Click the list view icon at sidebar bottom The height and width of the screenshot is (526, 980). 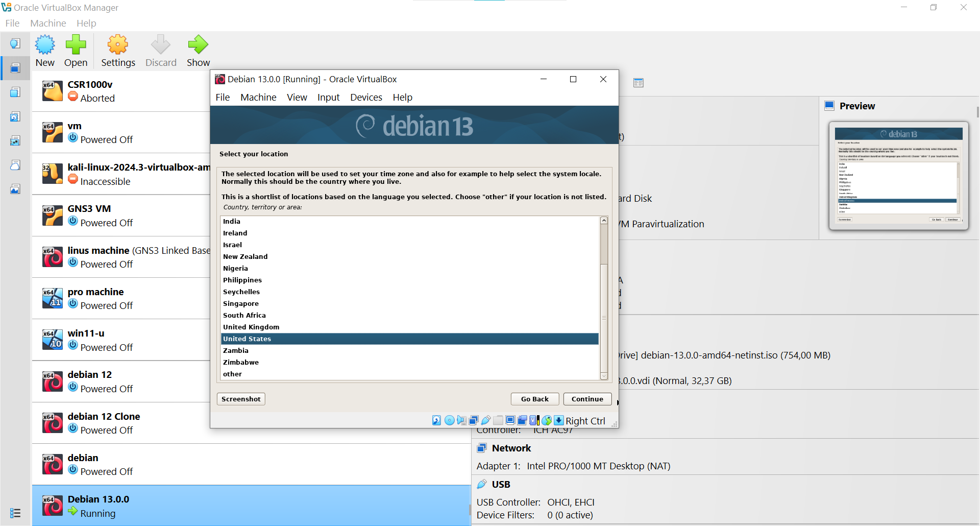pyautogui.click(x=15, y=513)
